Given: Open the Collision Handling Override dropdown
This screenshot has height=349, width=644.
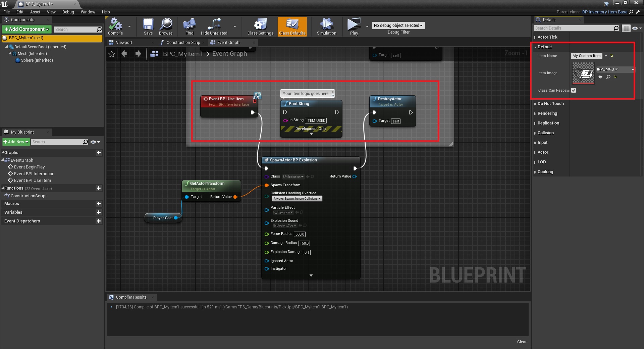Looking at the screenshot, I should tap(297, 199).
